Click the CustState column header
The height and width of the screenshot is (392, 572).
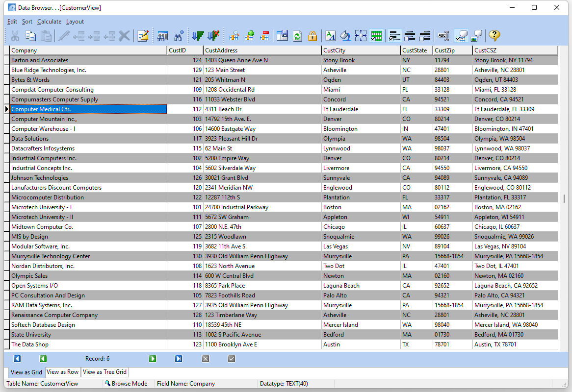[x=416, y=50]
